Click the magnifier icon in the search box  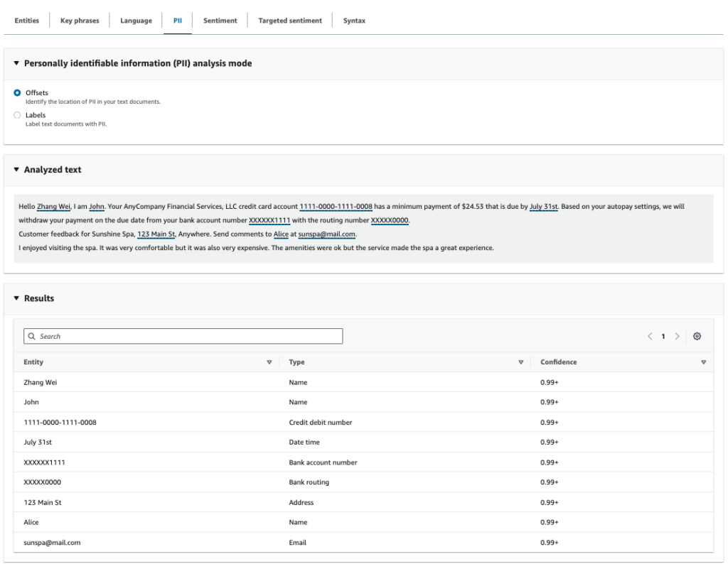click(31, 336)
